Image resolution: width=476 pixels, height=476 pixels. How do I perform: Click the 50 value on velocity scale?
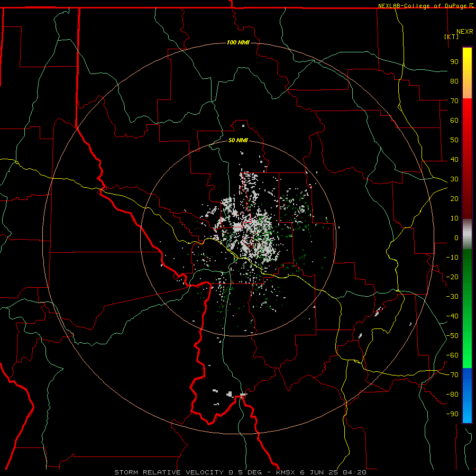454,140
